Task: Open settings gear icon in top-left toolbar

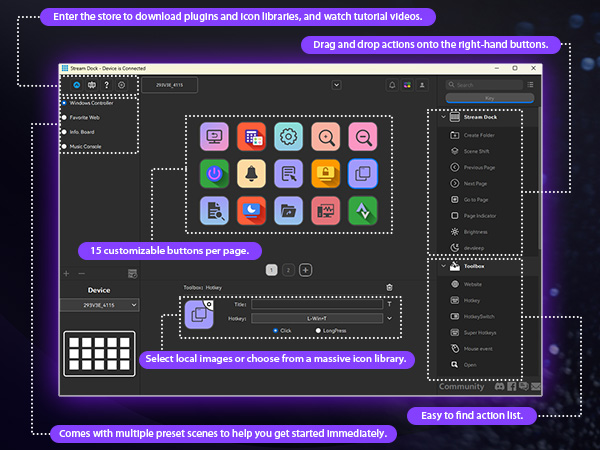Action: pos(121,85)
